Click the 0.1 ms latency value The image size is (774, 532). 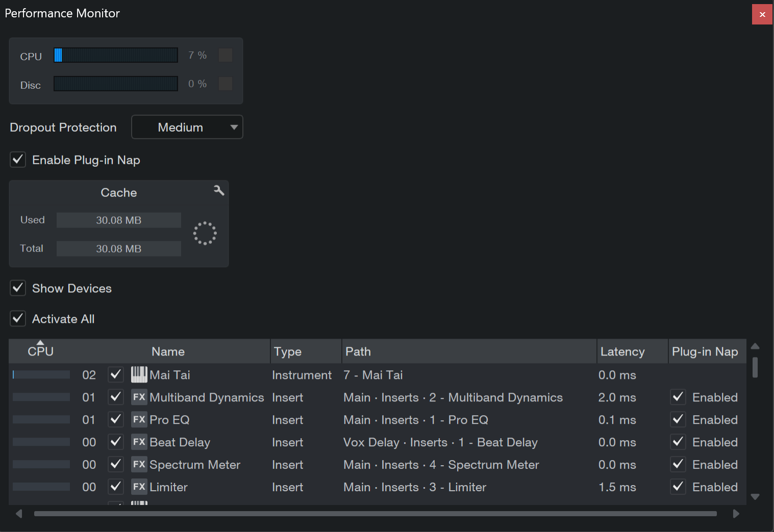pos(617,420)
